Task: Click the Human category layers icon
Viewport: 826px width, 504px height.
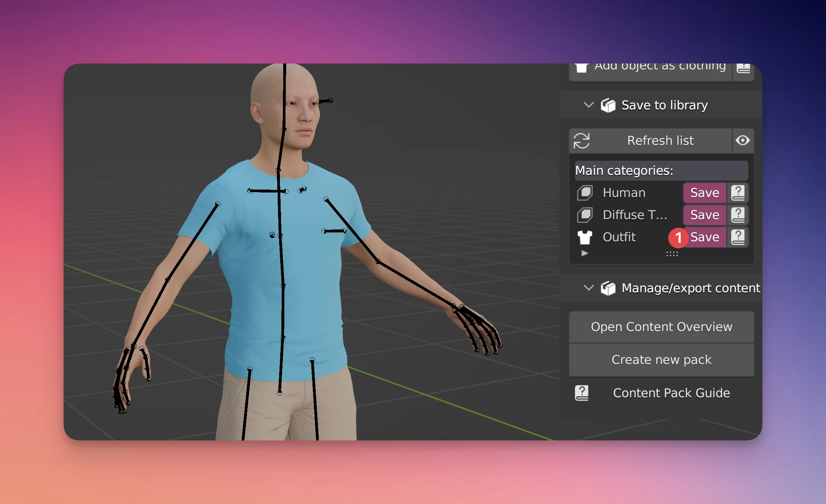Action: (x=585, y=193)
